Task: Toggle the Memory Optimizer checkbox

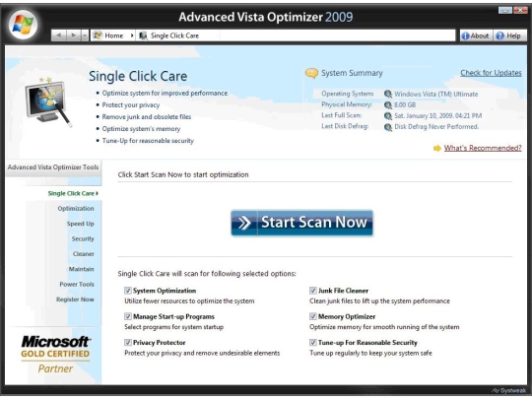Action: (x=313, y=316)
